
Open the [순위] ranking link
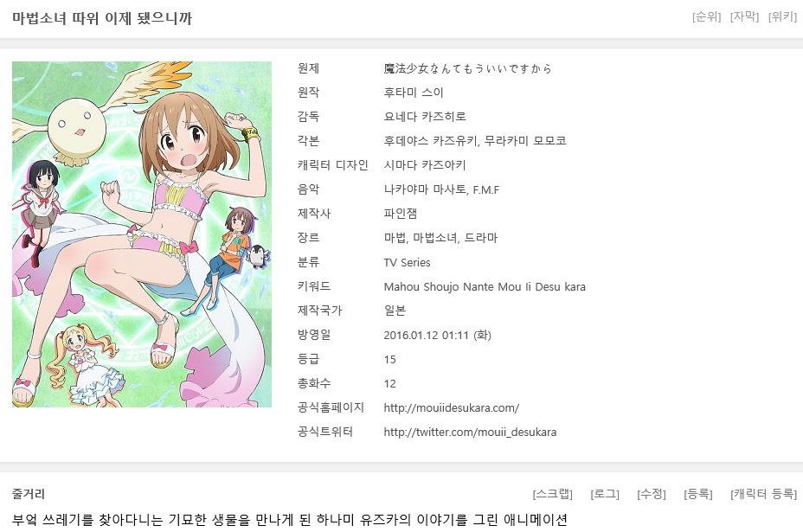tap(706, 17)
